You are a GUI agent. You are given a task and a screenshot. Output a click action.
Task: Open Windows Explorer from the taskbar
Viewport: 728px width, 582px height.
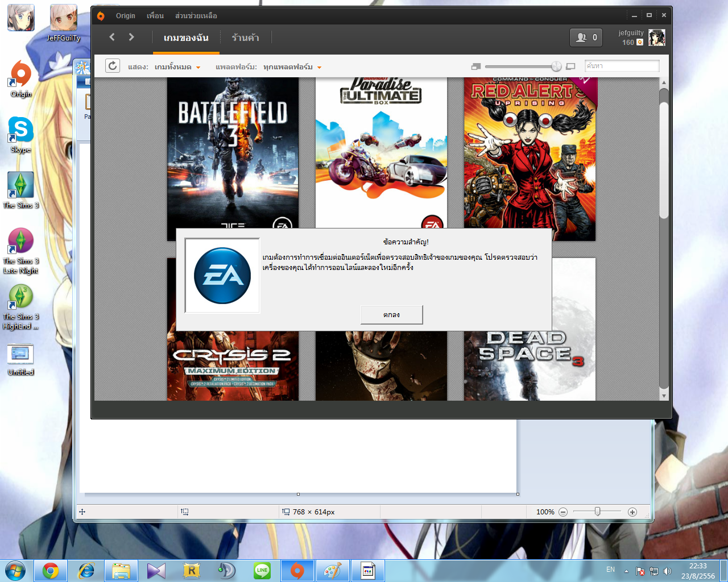coord(121,571)
